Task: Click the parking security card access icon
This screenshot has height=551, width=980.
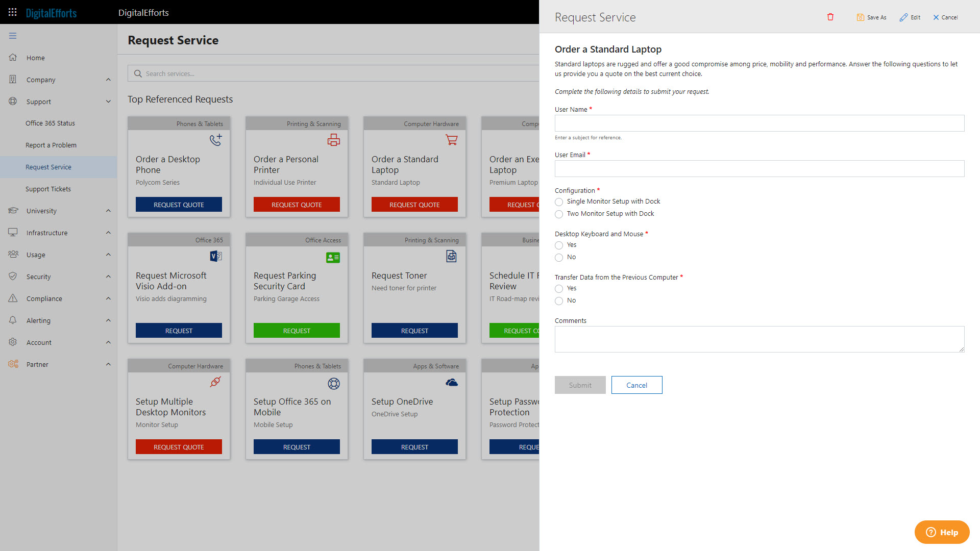Action: point(334,256)
